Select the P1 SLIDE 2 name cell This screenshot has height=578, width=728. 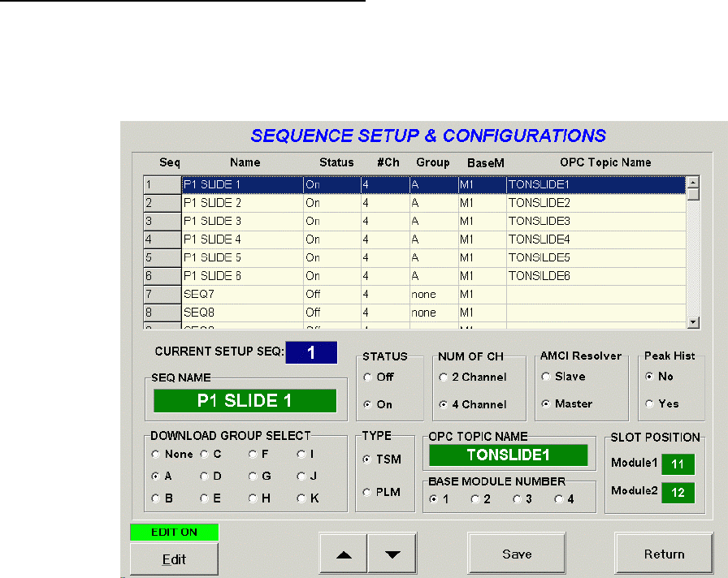pyautogui.click(x=242, y=203)
